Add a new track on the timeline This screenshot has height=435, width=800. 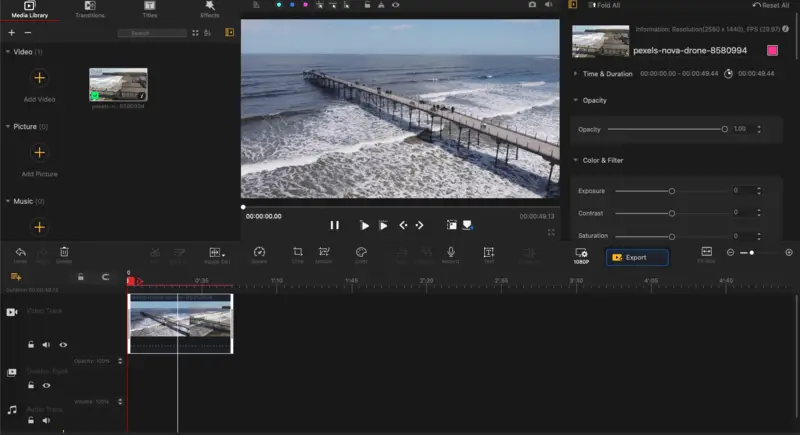click(x=16, y=277)
